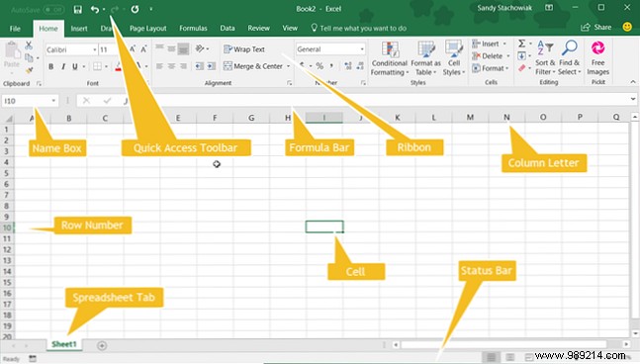This screenshot has height=364, width=640.
Task: Click the Format Painter brush icon
Action: pyautogui.click(x=29, y=70)
